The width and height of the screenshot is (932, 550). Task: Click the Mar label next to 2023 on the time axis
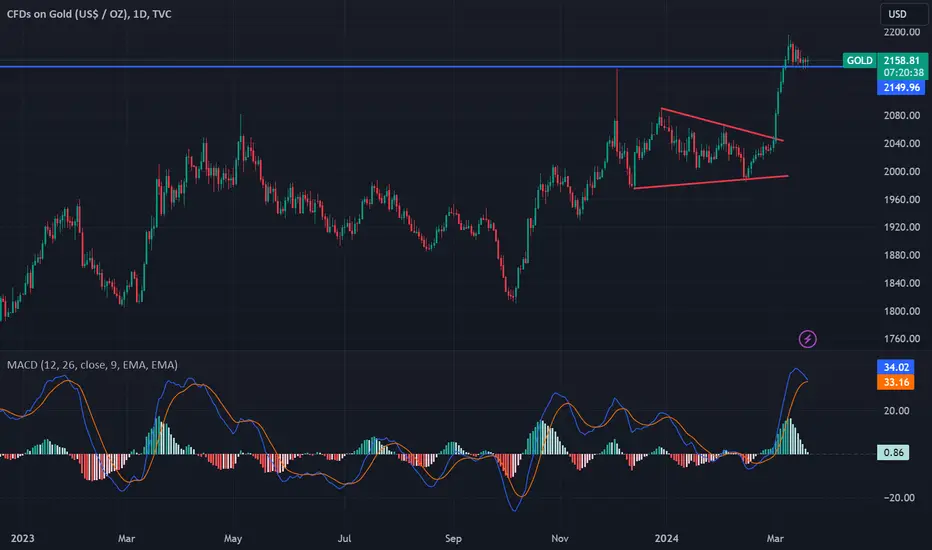tap(127, 538)
